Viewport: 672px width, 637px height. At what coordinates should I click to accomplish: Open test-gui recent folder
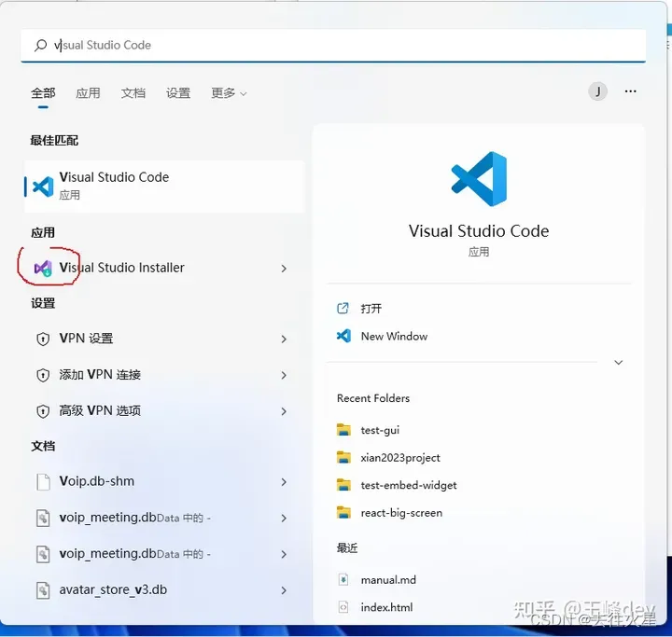coord(380,430)
